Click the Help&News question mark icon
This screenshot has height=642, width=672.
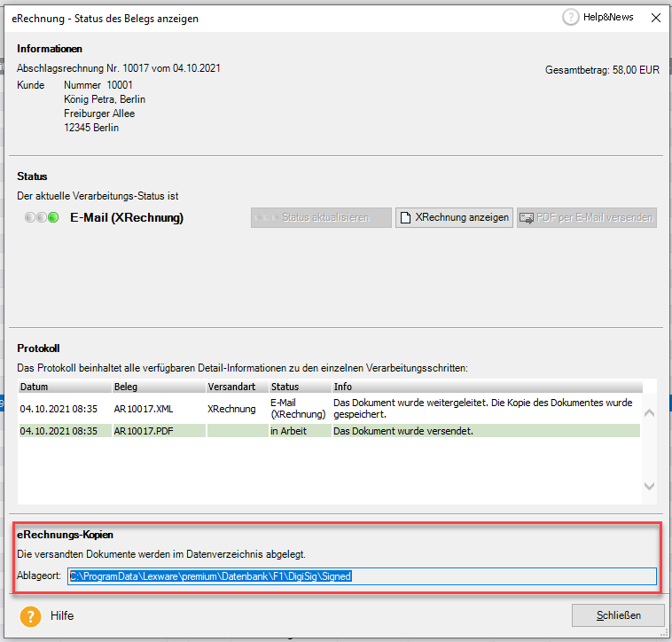570,18
